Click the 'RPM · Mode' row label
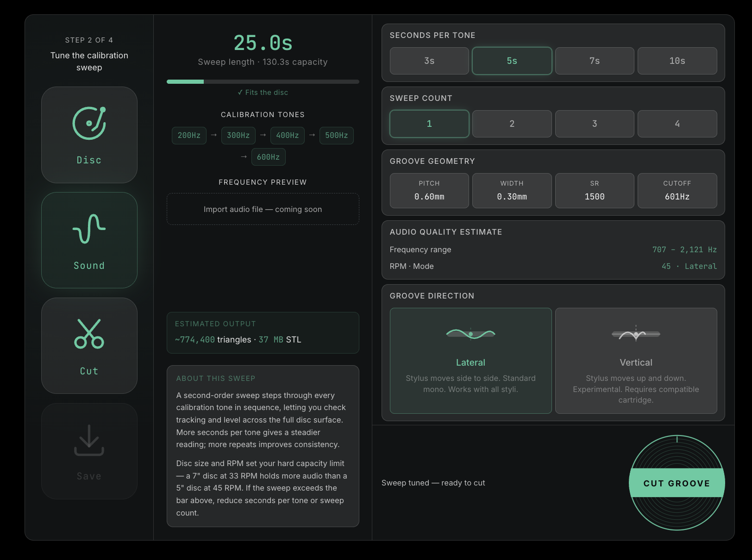 point(412,266)
